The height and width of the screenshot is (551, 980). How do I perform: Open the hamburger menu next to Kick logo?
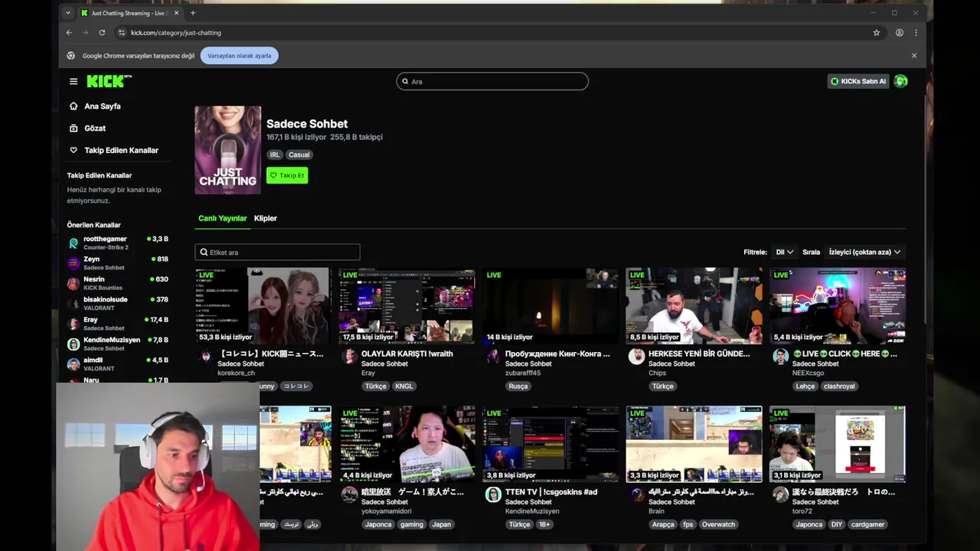[73, 81]
